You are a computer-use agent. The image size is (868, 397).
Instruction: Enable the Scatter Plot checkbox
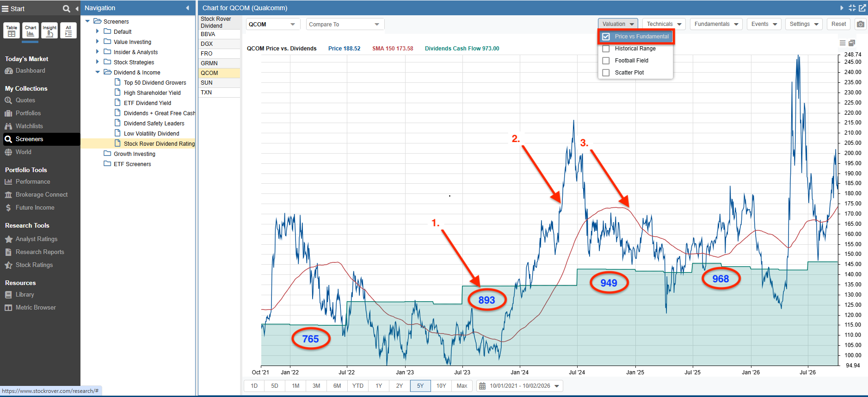(606, 73)
